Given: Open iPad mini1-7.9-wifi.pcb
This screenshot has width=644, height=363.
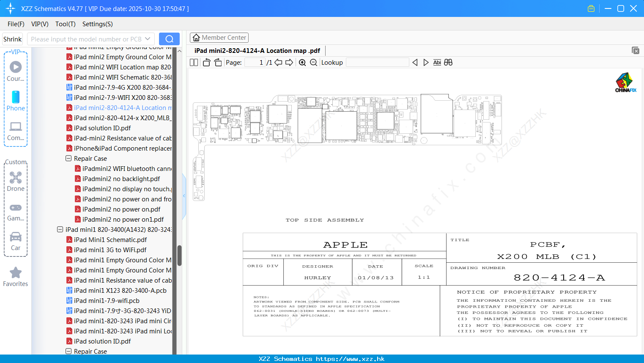Looking at the screenshot, I should coord(103,301).
